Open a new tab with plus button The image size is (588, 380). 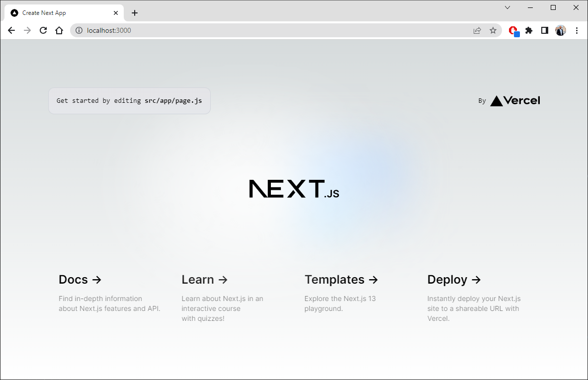[x=135, y=13]
